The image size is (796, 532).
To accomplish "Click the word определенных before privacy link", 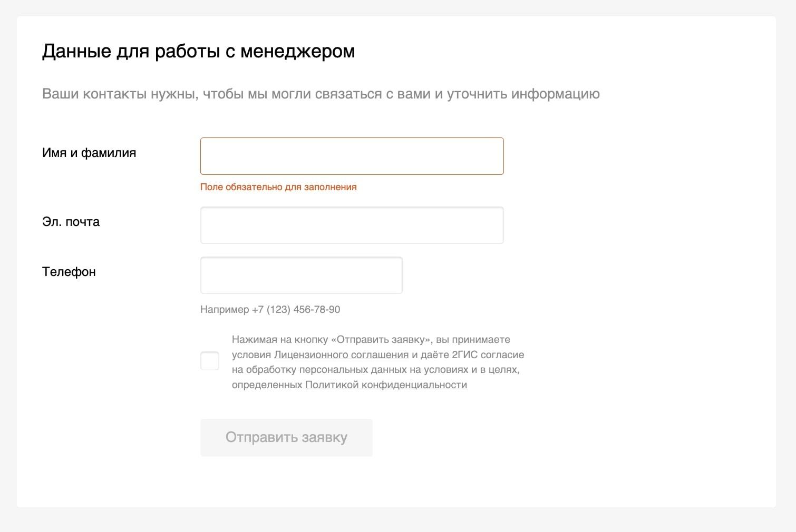I will (267, 385).
